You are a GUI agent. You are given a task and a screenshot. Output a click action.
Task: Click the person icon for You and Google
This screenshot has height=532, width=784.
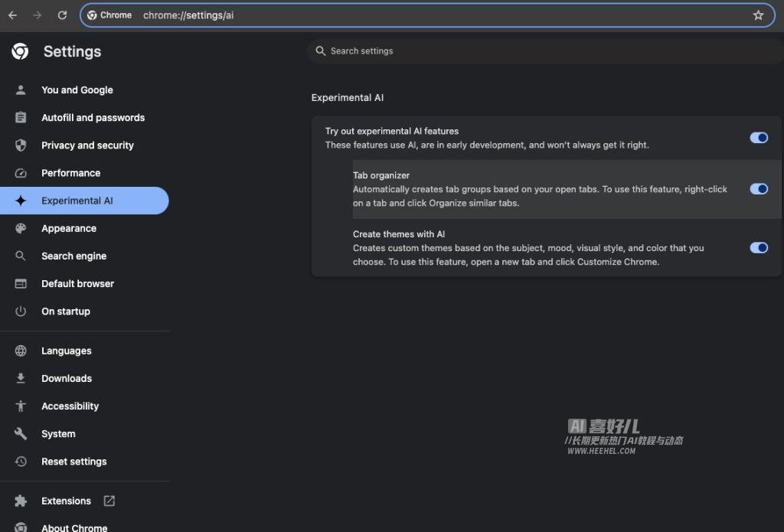pos(21,90)
